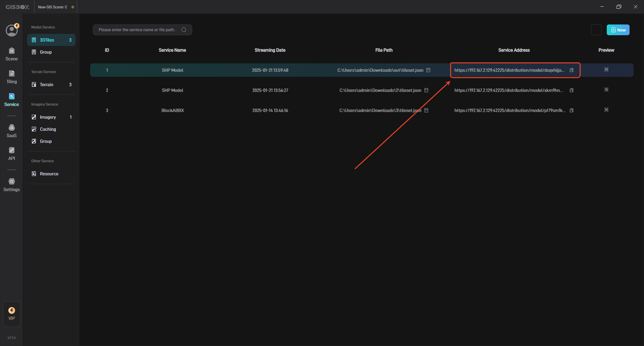The width and height of the screenshot is (644, 346).
Task: Open Caching in Imagery Service
Action: [48, 129]
